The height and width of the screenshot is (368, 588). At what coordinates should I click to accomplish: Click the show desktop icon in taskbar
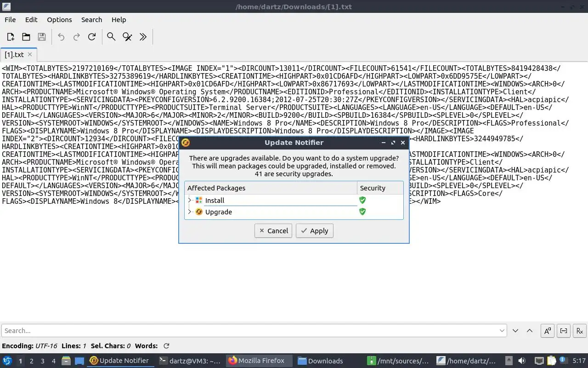(x=79, y=361)
